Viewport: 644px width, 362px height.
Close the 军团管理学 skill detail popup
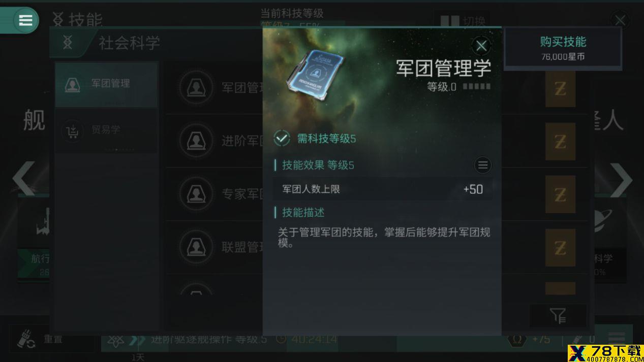point(481,46)
